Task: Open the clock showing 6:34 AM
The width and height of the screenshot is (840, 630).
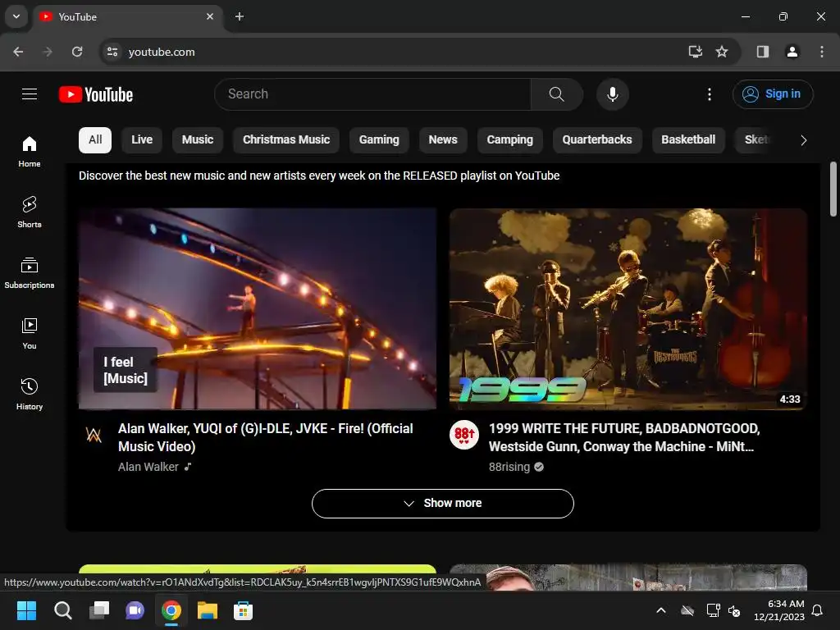Action: [779, 610]
